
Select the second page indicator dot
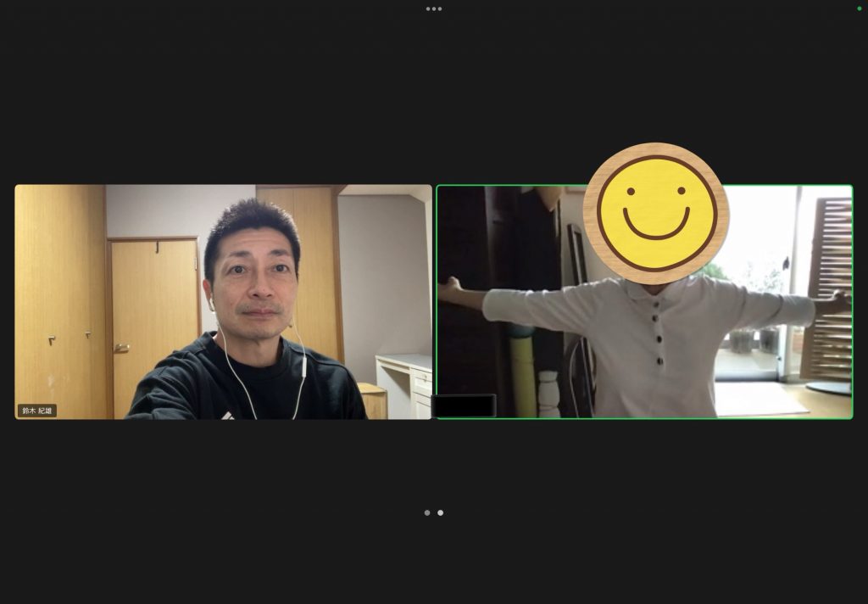pos(440,512)
